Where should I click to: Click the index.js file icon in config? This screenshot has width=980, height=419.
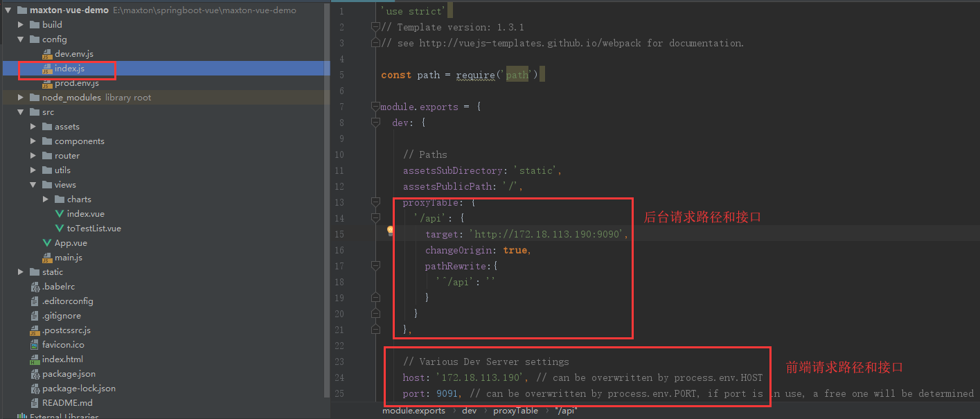[x=46, y=69]
